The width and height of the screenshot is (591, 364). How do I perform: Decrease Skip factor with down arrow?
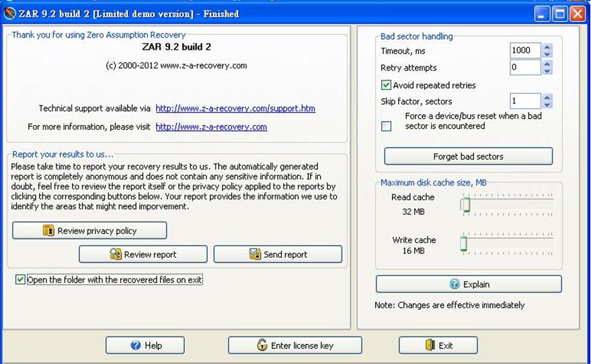click(x=547, y=105)
